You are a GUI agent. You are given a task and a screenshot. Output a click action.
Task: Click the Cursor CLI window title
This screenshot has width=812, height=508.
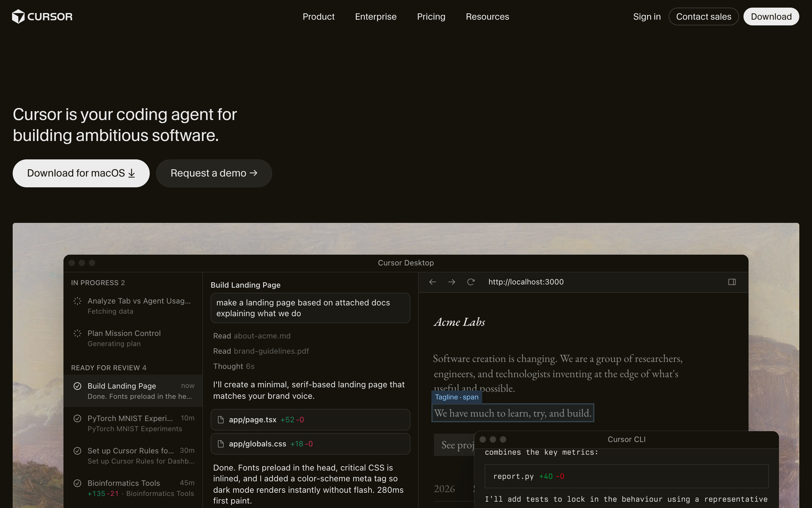626,439
